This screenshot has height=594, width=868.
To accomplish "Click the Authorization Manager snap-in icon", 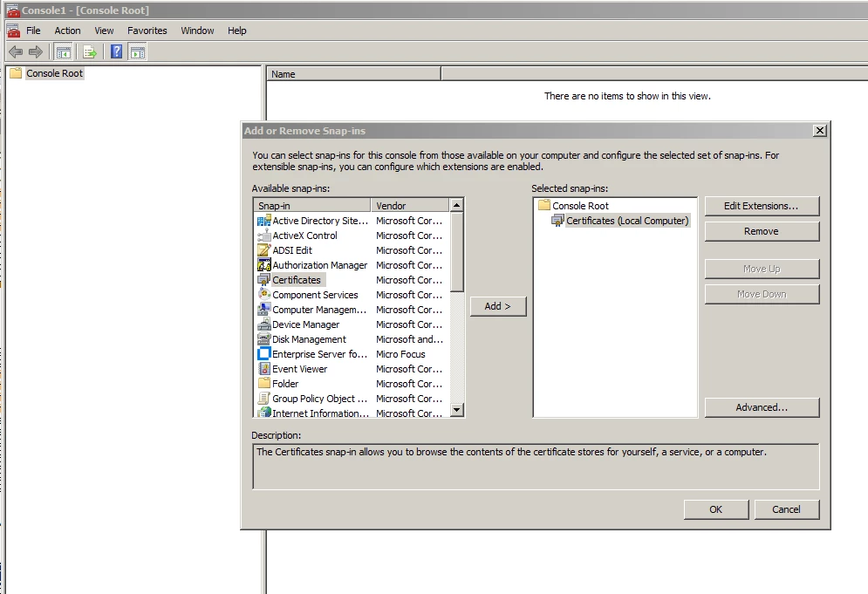I will (264, 265).
